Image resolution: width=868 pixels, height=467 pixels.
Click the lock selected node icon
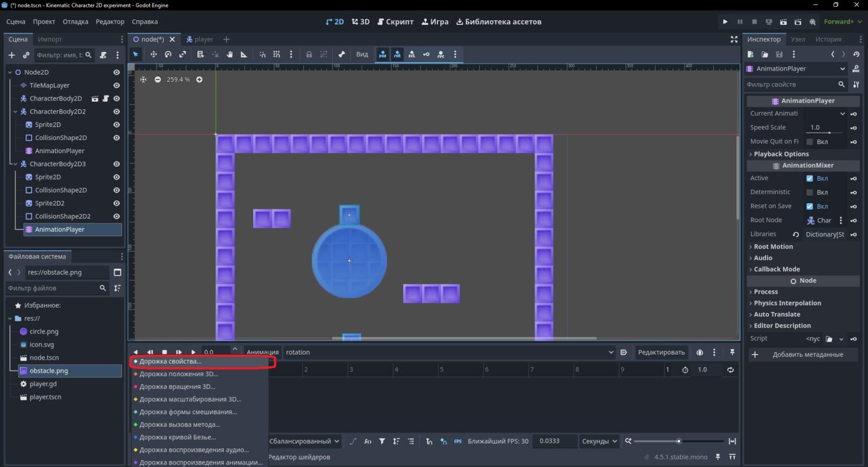tap(309, 54)
